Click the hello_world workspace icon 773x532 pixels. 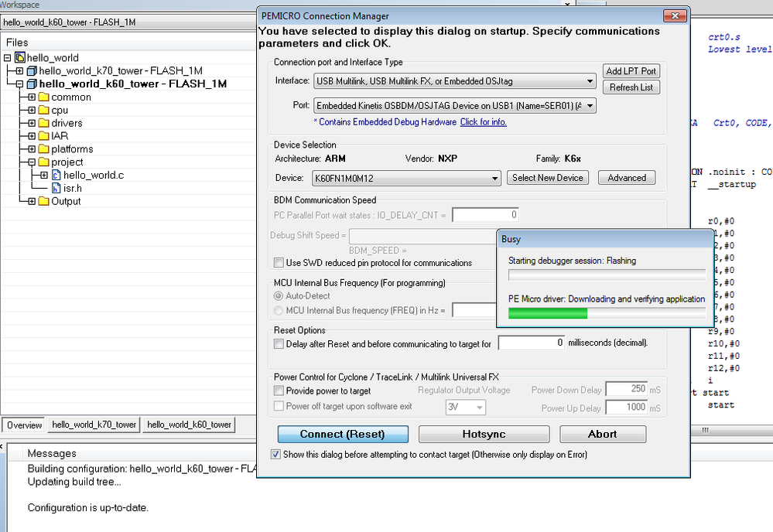point(19,58)
